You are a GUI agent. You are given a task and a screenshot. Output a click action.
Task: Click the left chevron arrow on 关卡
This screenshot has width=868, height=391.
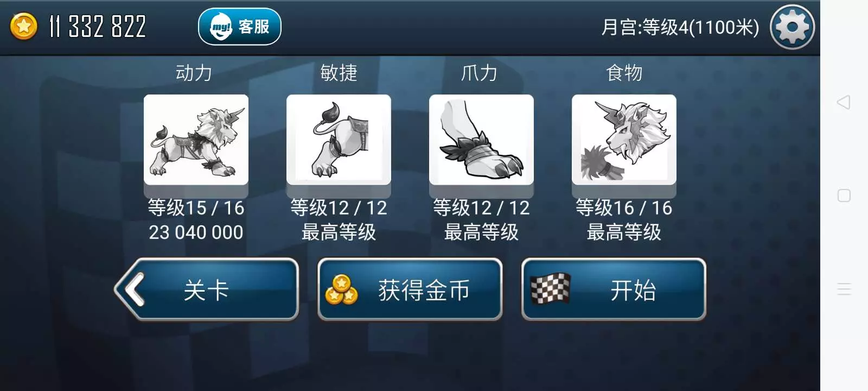133,289
